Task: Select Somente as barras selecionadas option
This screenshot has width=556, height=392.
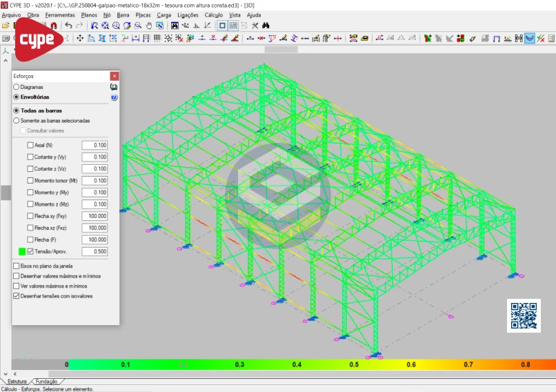Action: click(x=17, y=121)
